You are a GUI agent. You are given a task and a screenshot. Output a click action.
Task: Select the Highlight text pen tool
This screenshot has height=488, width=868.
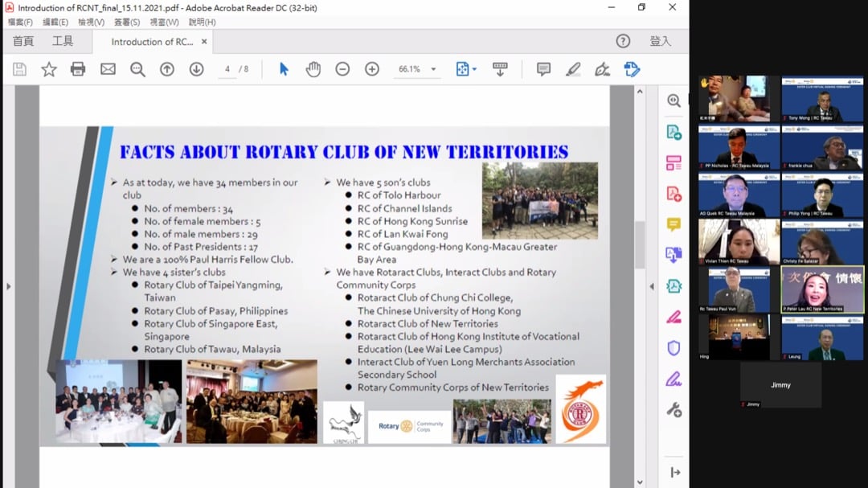click(573, 69)
